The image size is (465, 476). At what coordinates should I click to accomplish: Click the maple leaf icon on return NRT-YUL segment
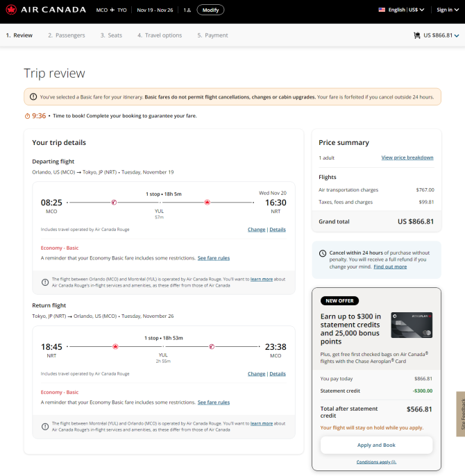(115, 346)
